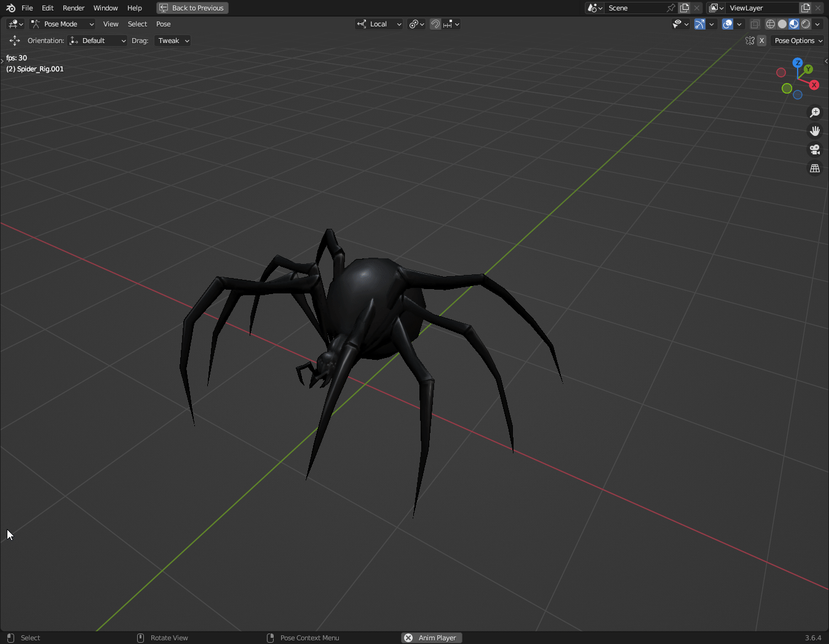Switch to solid shading

pos(782,24)
